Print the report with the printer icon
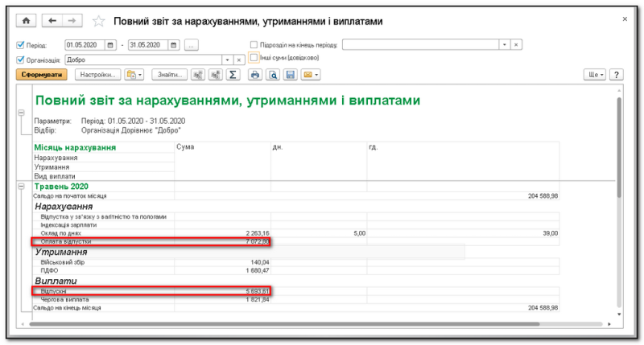The height and width of the screenshot is (345, 644). 255,75
